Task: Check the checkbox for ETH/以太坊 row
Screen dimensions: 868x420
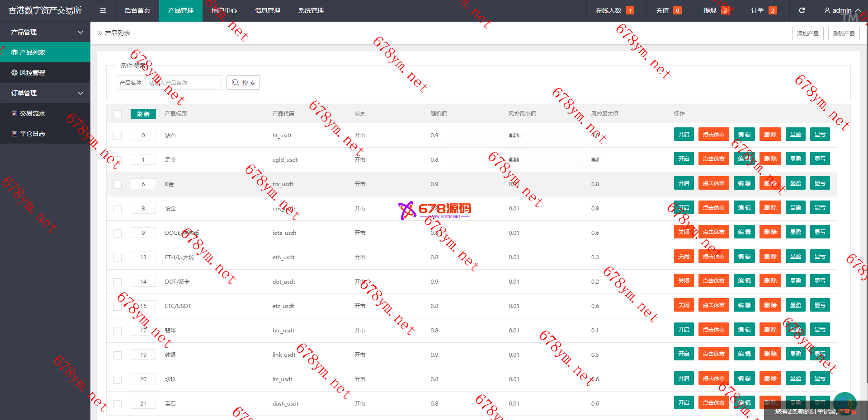Action: click(118, 257)
